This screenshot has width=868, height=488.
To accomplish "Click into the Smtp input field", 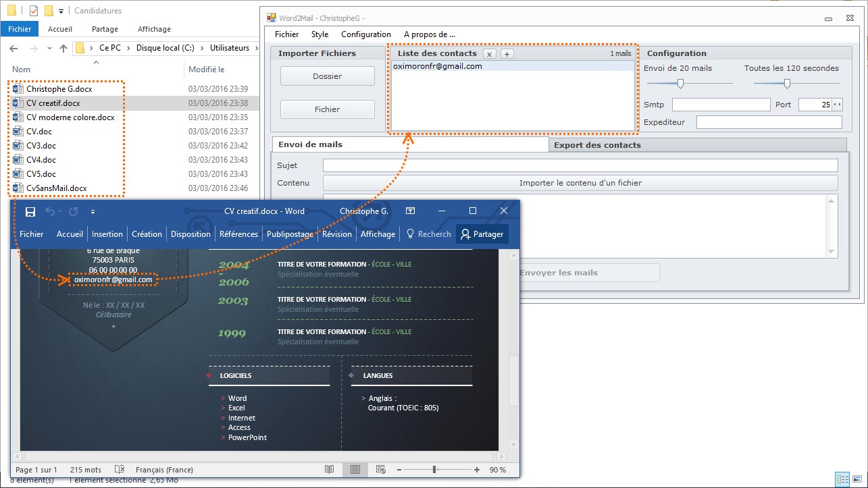I will [721, 105].
